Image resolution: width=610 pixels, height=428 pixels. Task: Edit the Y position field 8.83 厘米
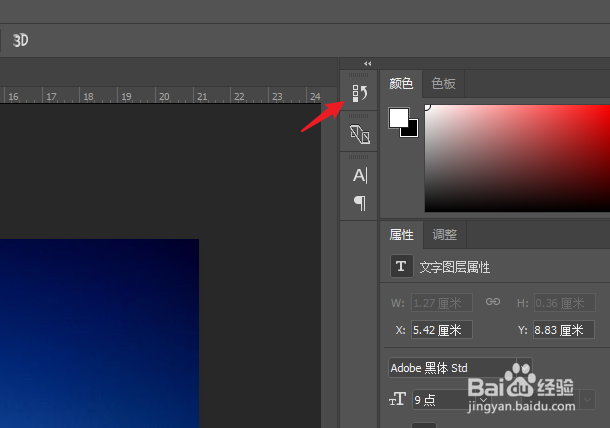click(564, 330)
